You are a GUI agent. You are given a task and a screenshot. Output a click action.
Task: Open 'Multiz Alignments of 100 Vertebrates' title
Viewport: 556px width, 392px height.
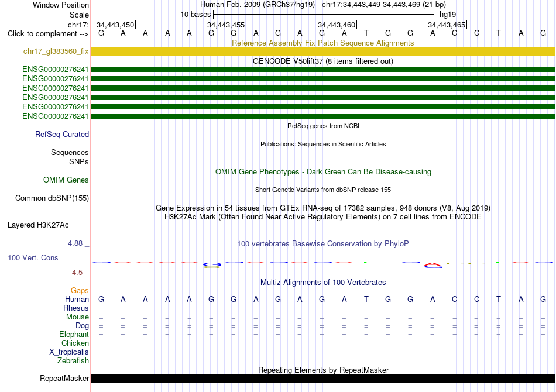pyautogui.click(x=323, y=282)
